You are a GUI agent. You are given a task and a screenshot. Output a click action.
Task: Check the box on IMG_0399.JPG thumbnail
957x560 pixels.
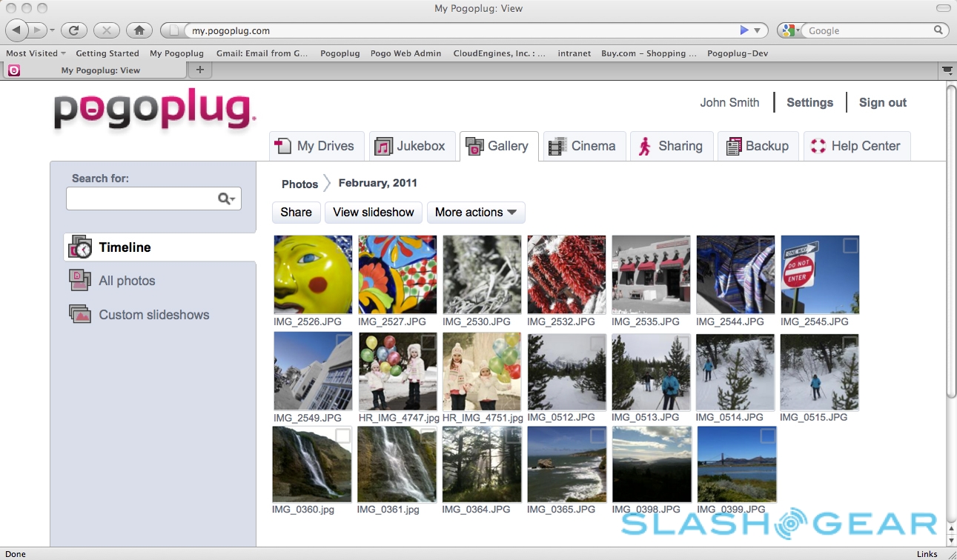click(768, 436)
